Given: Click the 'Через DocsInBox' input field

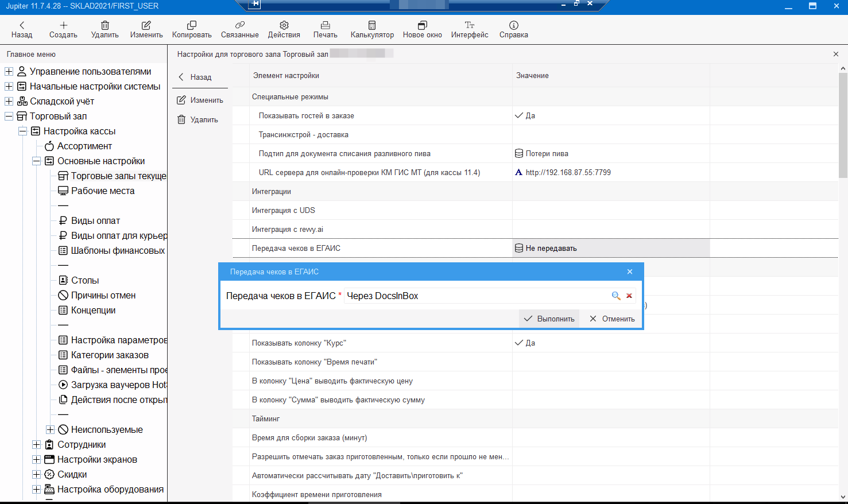Looking at the screenshot, I should [477, 296].
